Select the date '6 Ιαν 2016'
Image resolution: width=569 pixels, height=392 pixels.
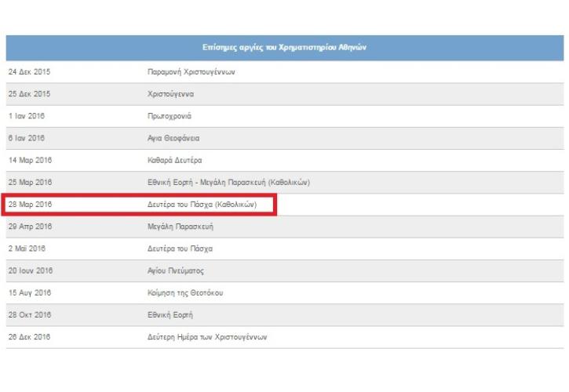click(x=27, y=138)
